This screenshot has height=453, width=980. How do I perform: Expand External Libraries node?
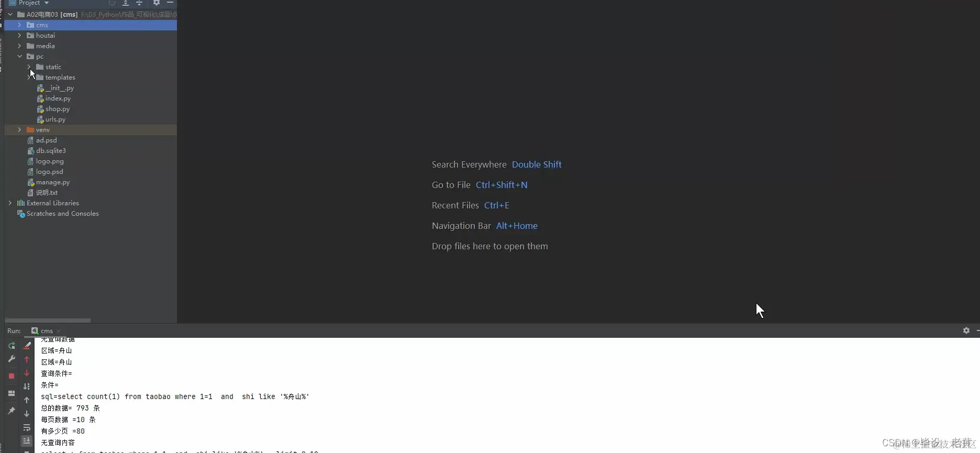10,203
